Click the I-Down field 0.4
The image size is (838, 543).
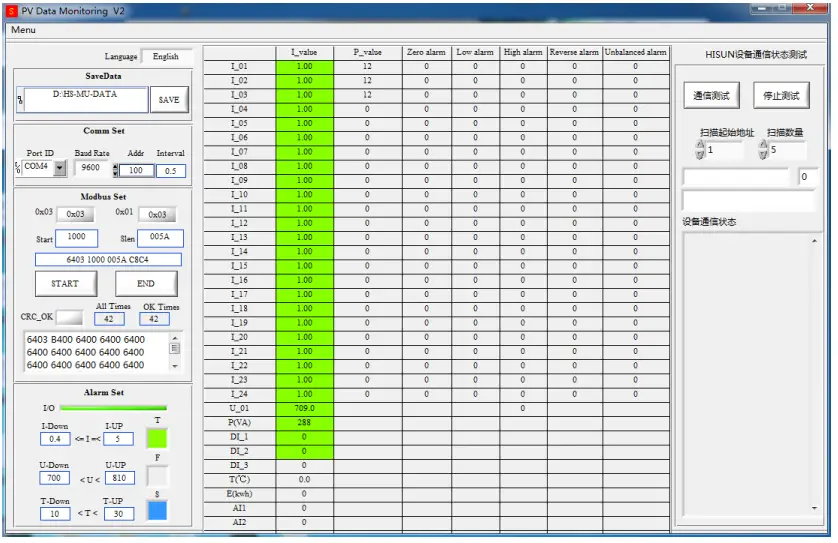click(x=55, y=439)
